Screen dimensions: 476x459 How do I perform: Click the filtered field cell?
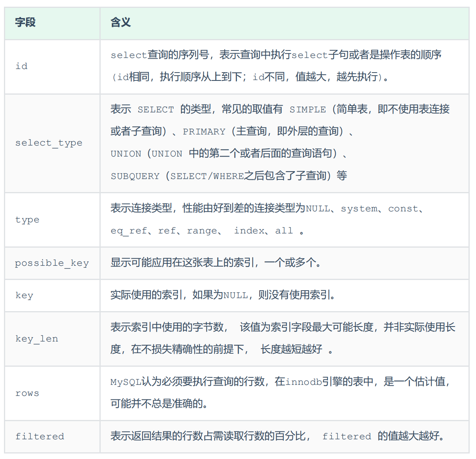pyautogui.click(x=52, y=437)
